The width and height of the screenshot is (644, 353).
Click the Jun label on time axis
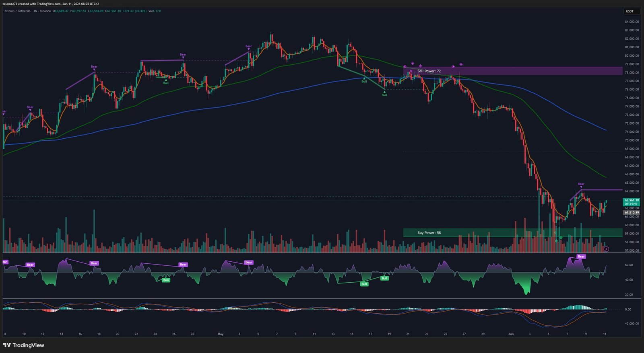511,334
